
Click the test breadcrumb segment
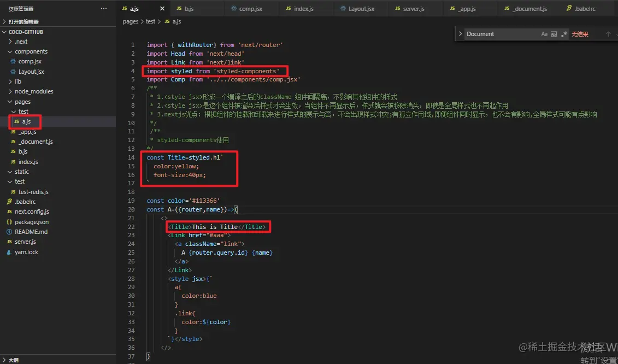pos(151,22)
